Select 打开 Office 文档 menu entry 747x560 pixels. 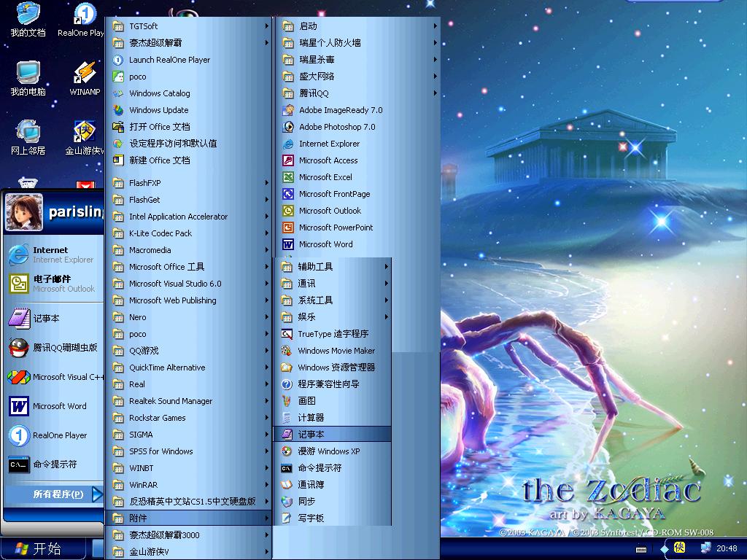(x=189, y=127)
